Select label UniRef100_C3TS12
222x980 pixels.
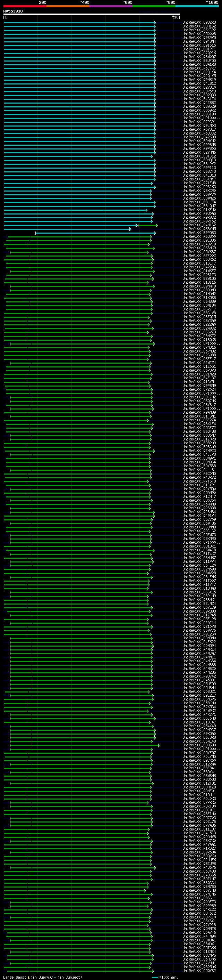click(199, 156)
